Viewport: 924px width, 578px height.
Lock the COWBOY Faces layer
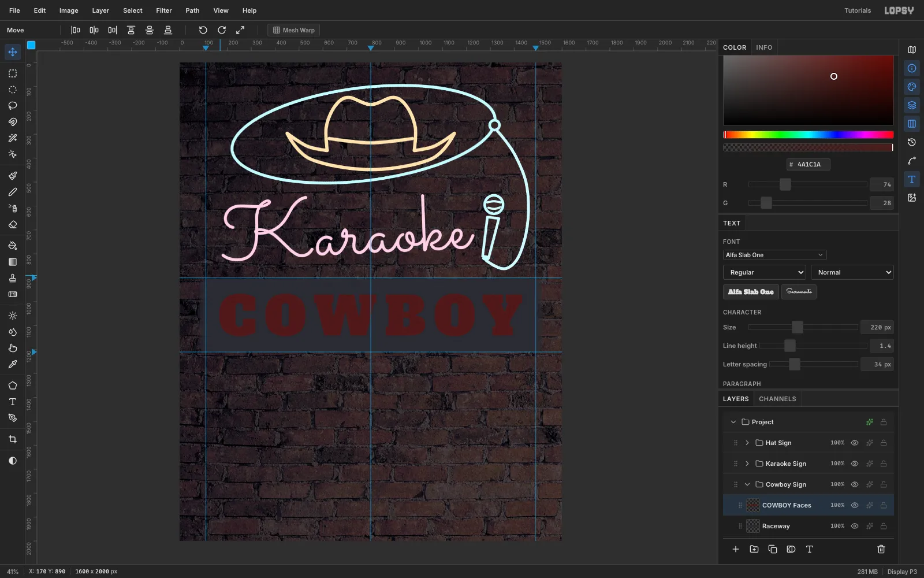point(884,505)
